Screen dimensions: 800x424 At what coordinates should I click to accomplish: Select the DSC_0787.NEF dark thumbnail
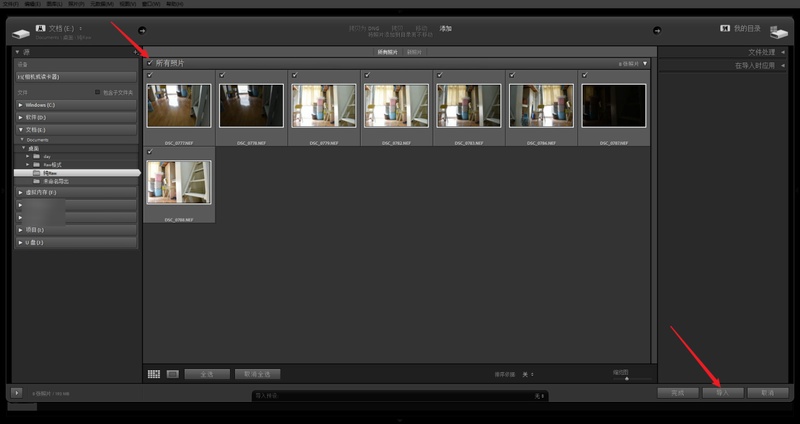pyautogui.click(x=614, y=105)
